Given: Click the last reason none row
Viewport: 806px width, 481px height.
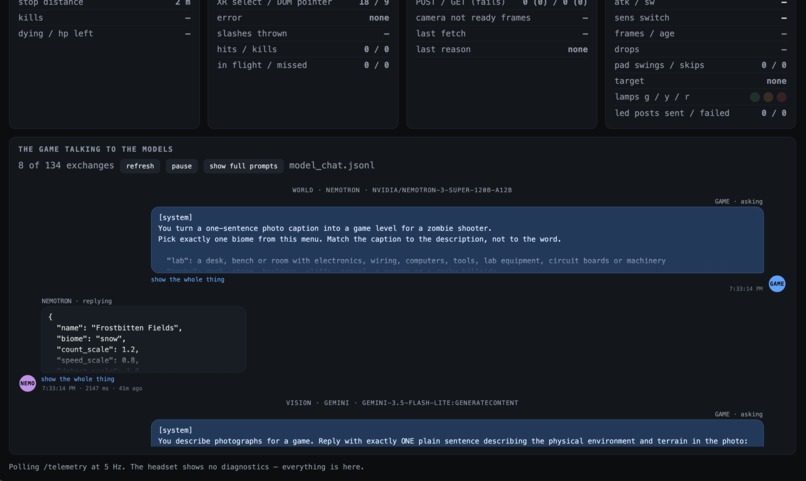Looking at the screenshot, I should pos(502,49).
